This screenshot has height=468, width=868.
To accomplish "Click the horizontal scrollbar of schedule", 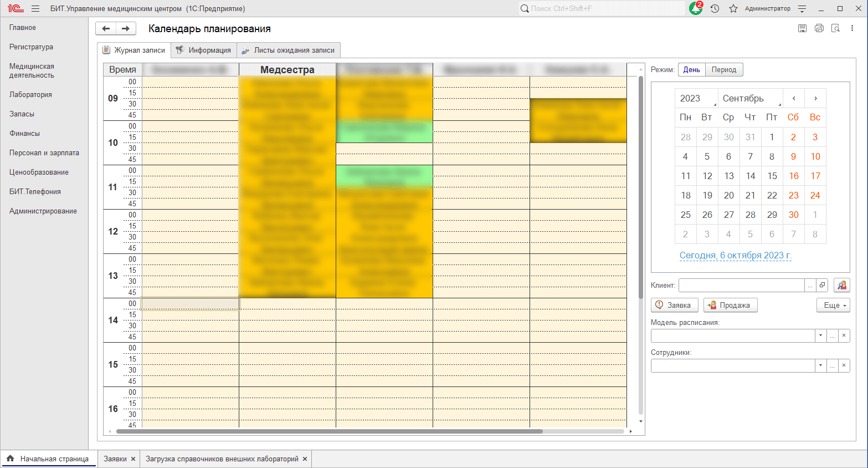I will pyautogui.click(x=327, y=431).
